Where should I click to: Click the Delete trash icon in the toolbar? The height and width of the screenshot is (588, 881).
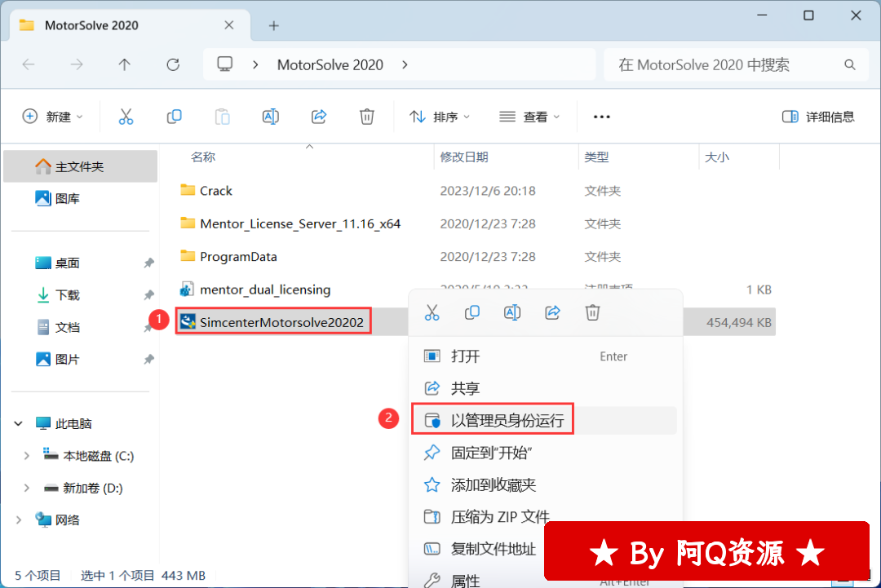click(367, 117)
